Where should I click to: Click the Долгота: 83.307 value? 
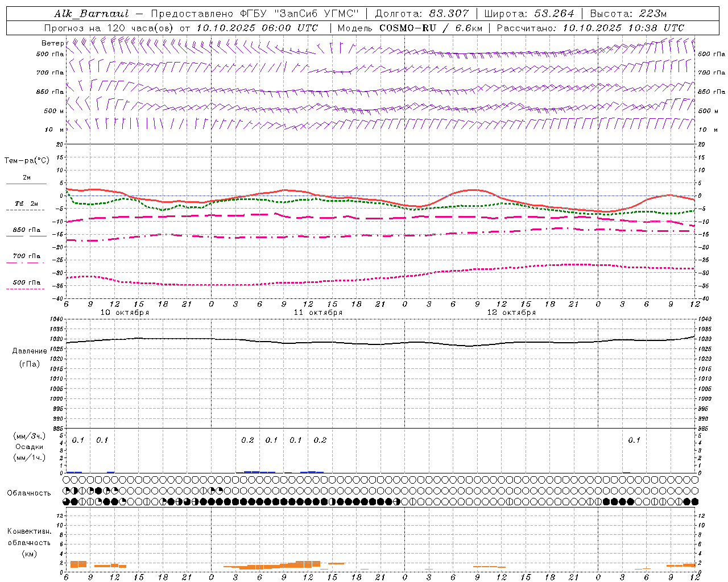[422, 14]
